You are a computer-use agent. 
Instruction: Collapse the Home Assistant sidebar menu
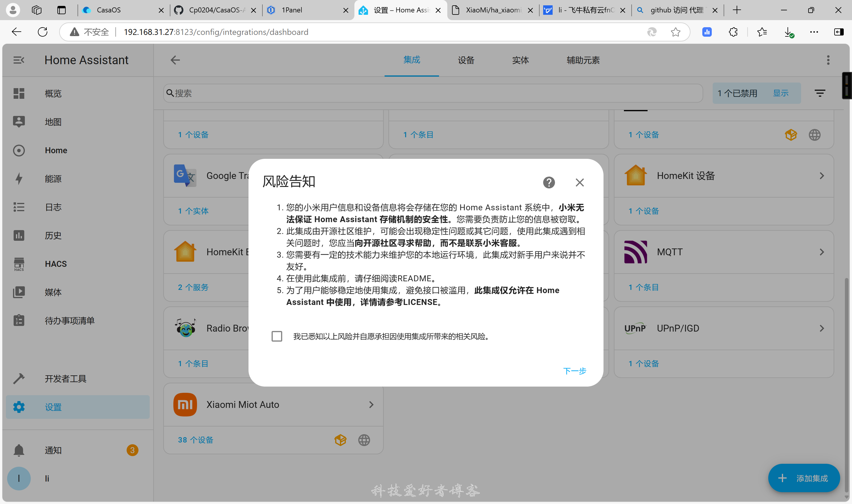19,60
